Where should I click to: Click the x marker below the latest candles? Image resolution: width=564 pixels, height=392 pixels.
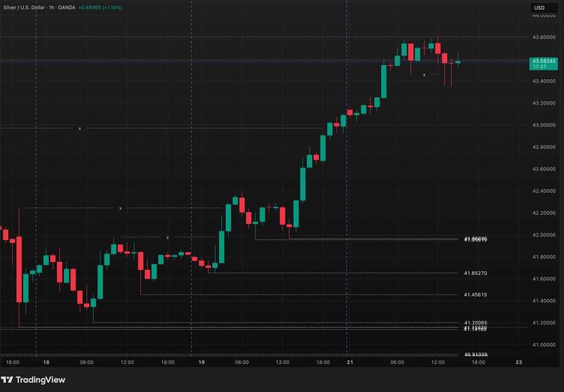tap(424, 74)
